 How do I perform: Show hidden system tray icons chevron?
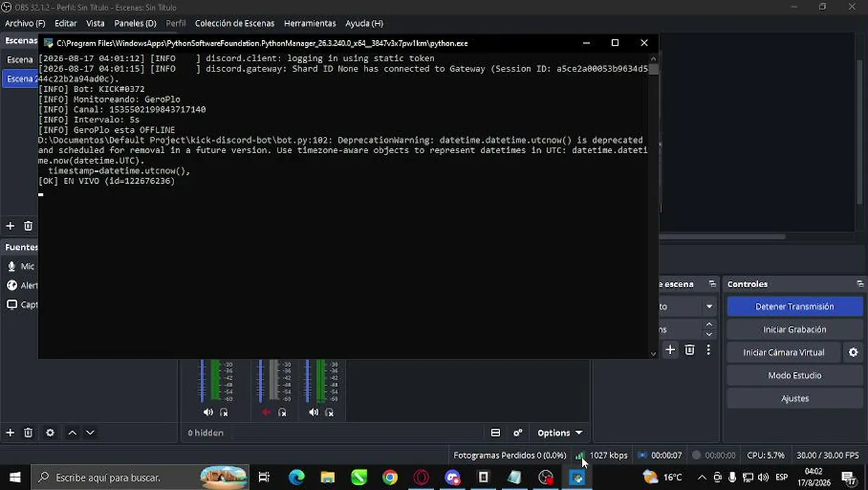(701, 477)
